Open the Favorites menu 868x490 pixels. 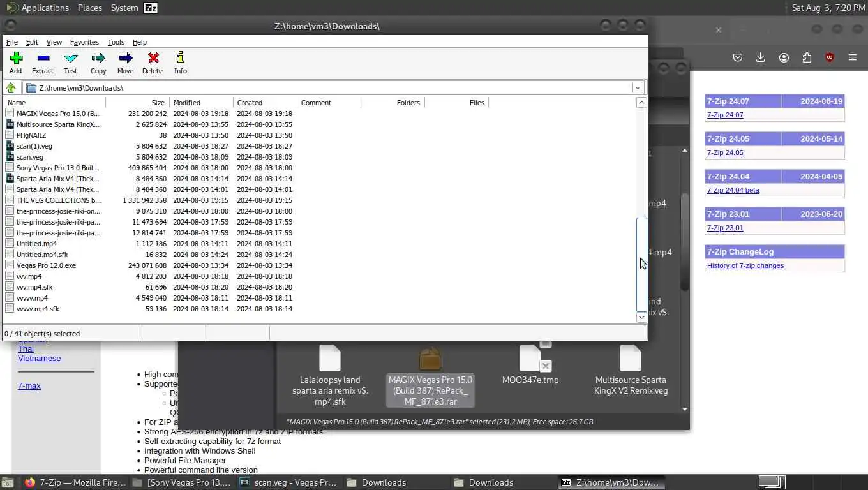tap(84, 42)
